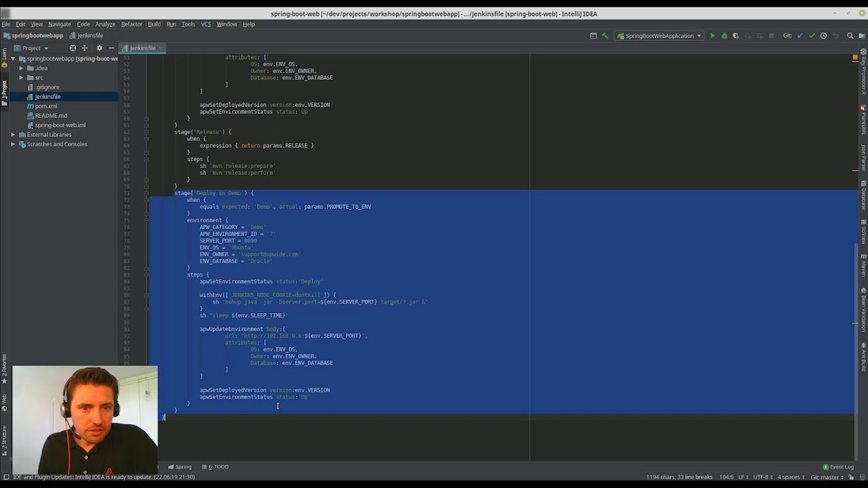Image resolution: width=868 pixels, height=488 pixels.
Task: Open the 2: Favorites side tab
Action: click(x=4, y=366)
